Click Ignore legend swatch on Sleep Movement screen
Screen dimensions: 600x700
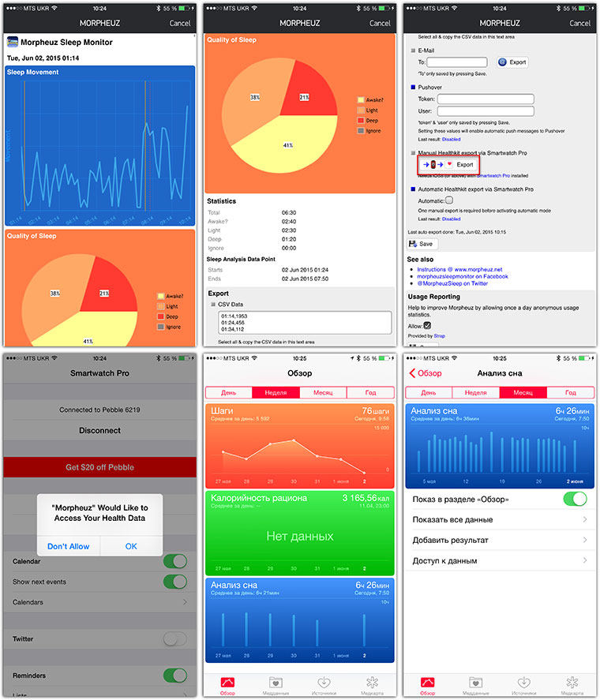[161, 327]
